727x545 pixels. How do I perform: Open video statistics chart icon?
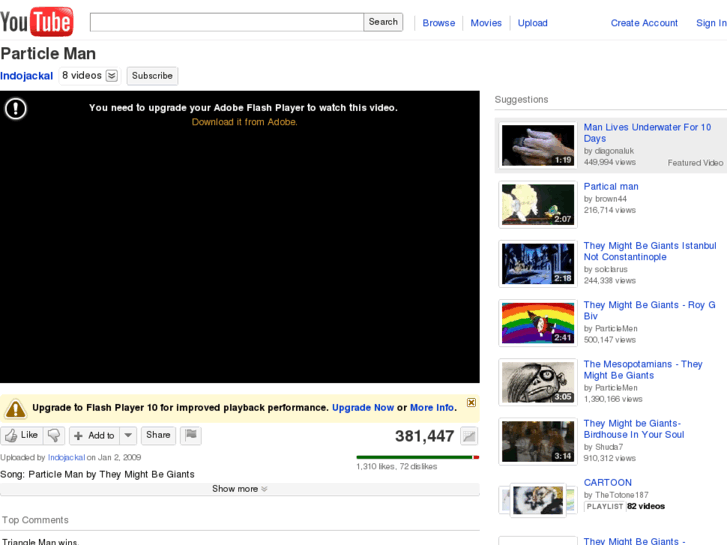click(x=469, y=436)
